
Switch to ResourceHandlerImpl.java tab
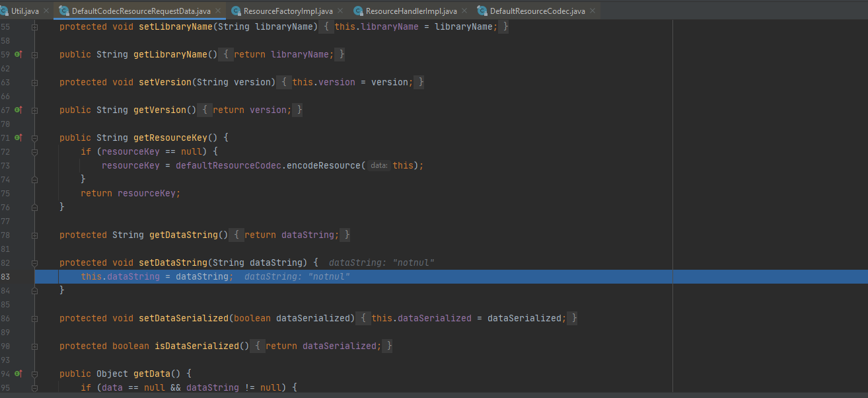[412, 11]
